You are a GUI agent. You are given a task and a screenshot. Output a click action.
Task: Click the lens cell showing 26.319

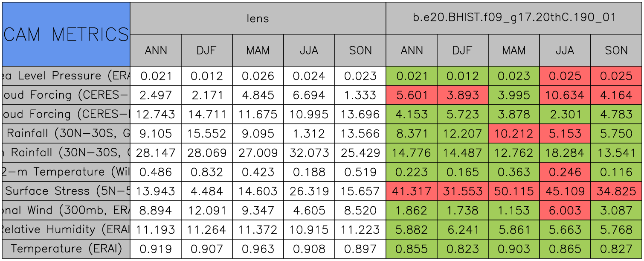[309, 191]
